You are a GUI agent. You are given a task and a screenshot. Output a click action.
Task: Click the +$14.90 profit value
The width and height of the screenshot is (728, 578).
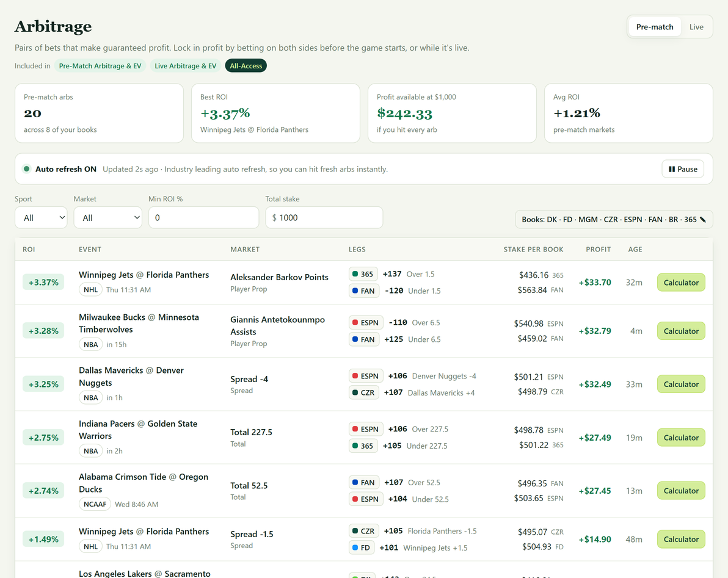(595, 539)
